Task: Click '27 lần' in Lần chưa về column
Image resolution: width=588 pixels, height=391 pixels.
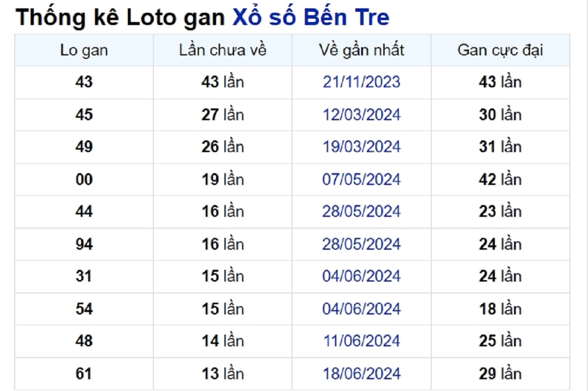Action: point(222,115)
